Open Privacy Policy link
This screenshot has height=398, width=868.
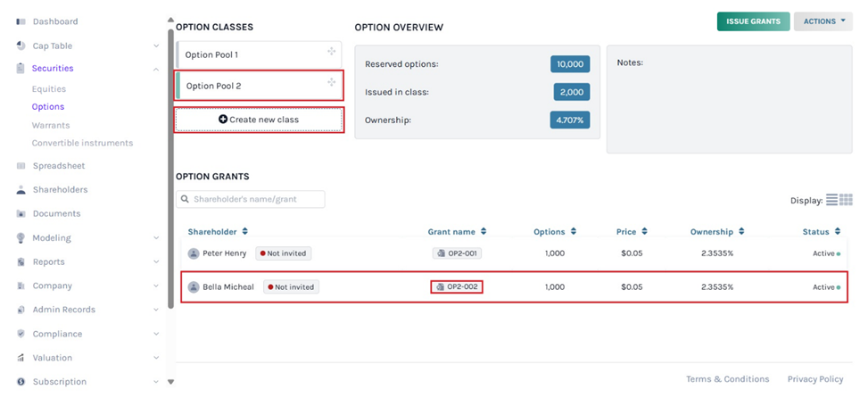click(815, 379)
